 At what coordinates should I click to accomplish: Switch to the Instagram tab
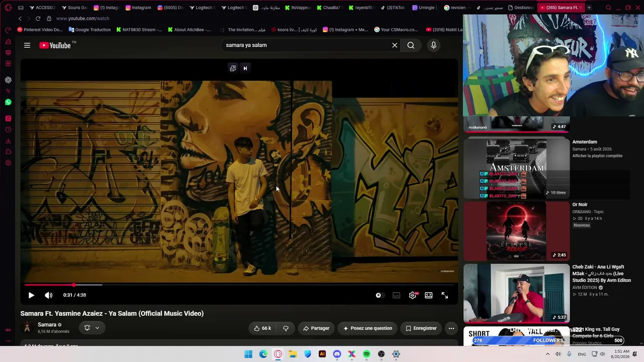coord(138,8)
